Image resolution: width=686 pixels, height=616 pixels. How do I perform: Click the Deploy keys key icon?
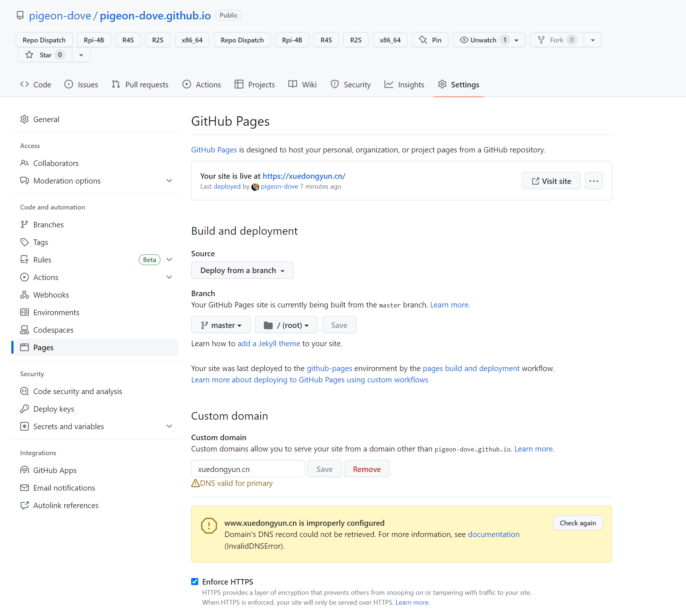24,409
